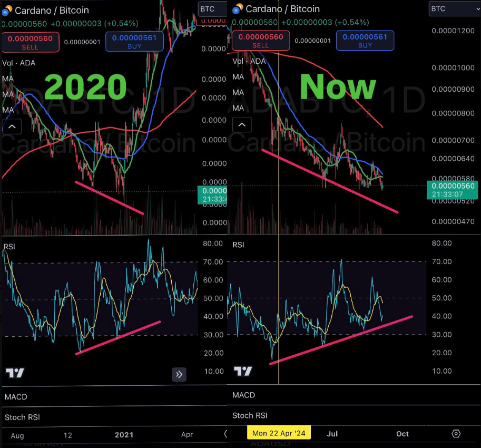Click the 30.00 RSI level on left axis
The width and height of the screenshot is (481, 448).
pyautogui.click(x=213, y=335)
